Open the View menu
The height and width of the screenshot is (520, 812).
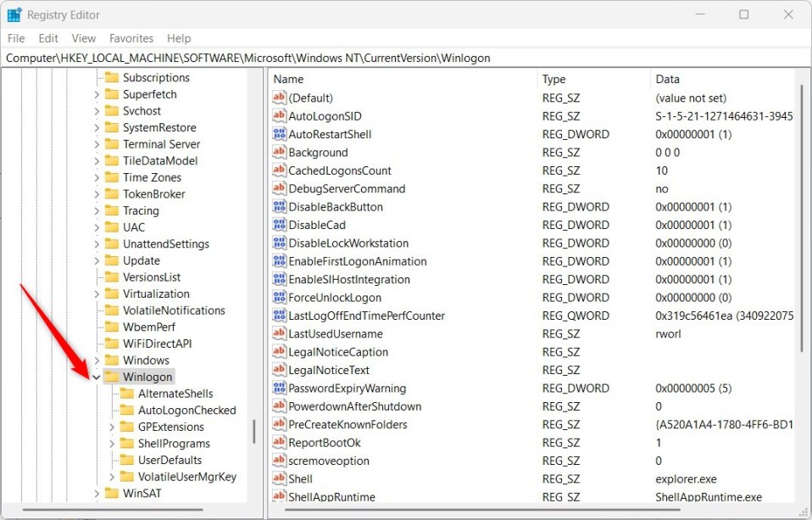(x=83, y=38)
